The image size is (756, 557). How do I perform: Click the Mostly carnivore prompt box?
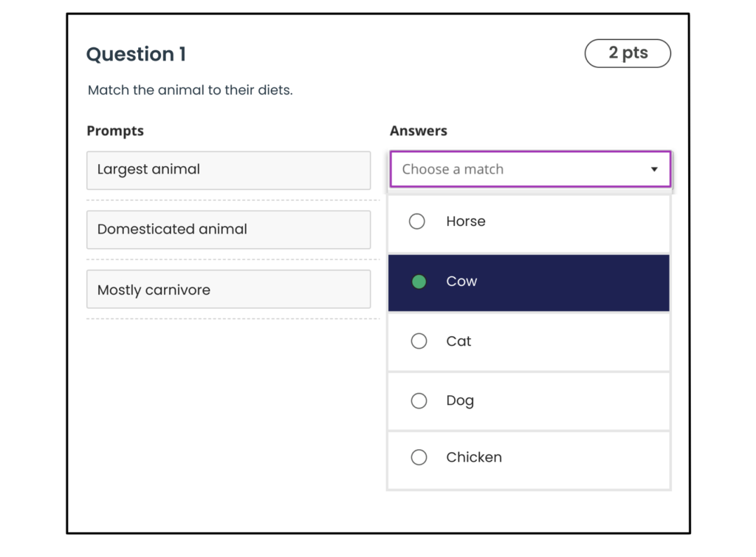click(228, 289)
